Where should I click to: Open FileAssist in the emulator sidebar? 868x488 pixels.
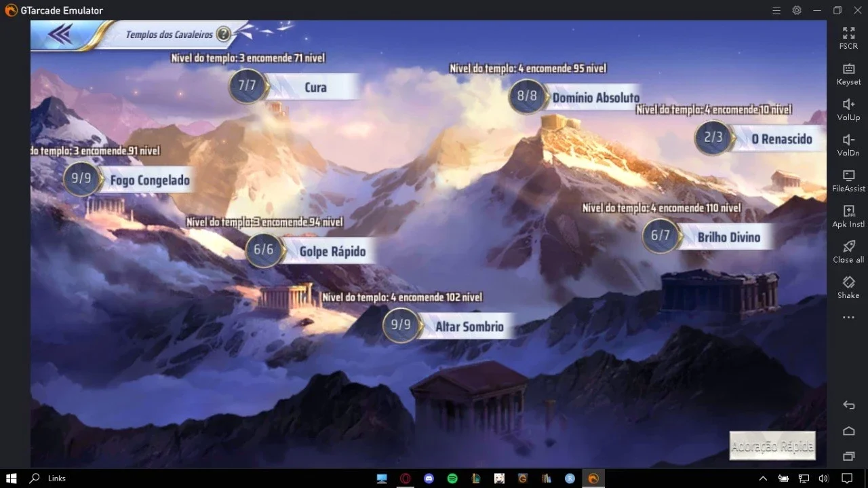tap(848, 181)
